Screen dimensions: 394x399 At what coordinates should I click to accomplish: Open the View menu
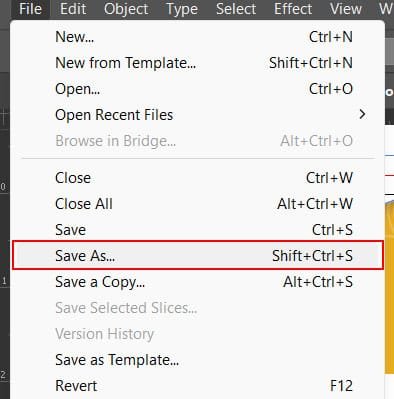click(x=346, y=9)
